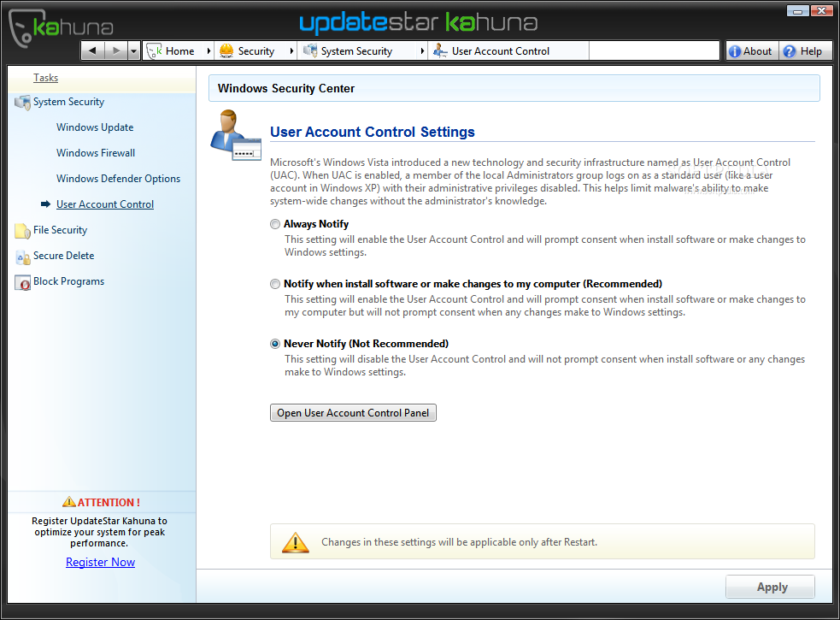This screenshot has width=840, height=620.
Task: Click the forward navigation arrow
Action: (116, 51)
